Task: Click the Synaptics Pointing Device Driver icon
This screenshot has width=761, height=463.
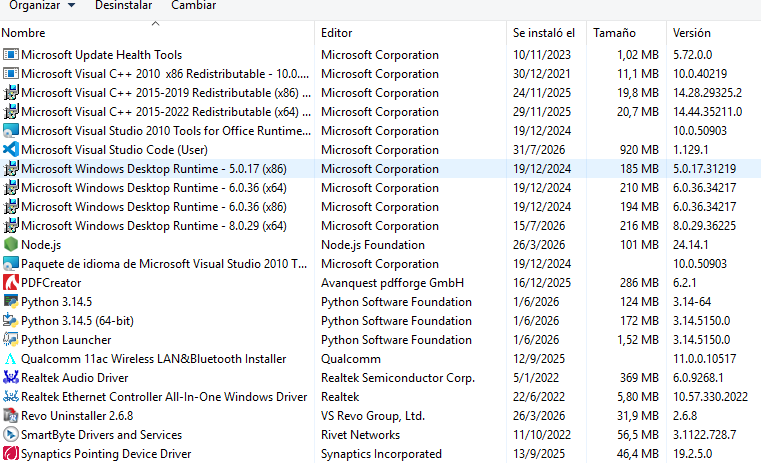Action: click(11, 453)
